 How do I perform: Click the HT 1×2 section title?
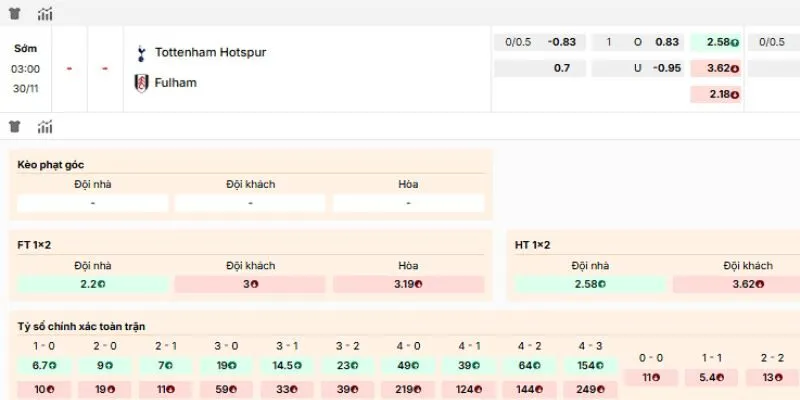(x=532, y=245)
